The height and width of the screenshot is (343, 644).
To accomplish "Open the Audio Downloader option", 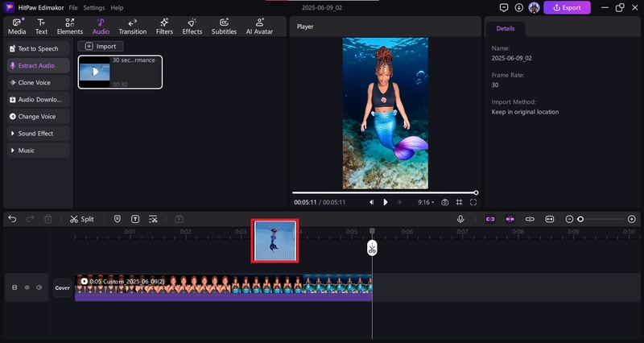I will click(x=38, y=99).
